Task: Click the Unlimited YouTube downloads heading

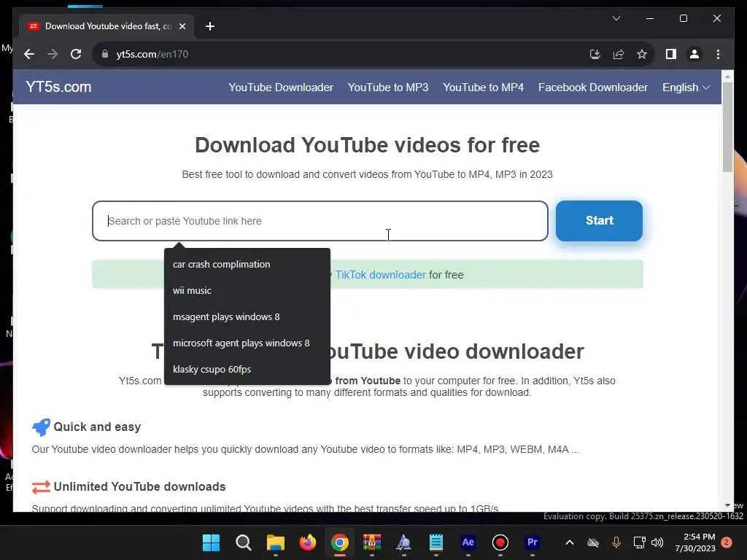Action: click(139, 486)
